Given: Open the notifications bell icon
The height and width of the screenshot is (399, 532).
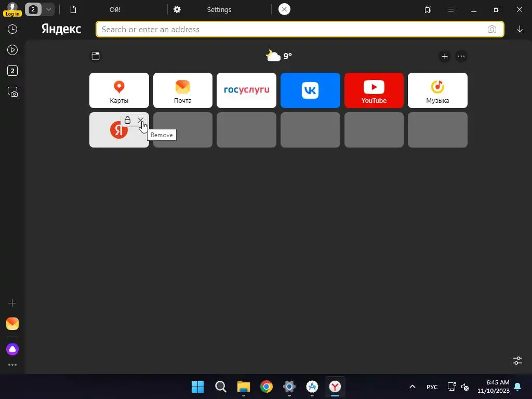Looking at the screenshot, I should [x=518, y=387].
